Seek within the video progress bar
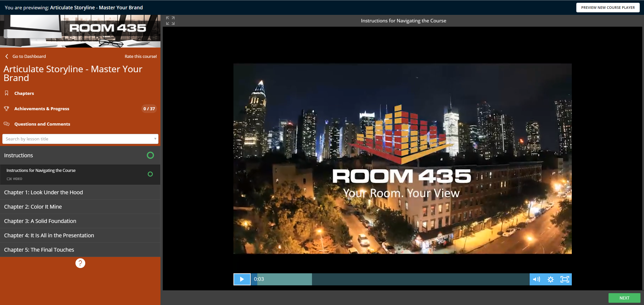 tap(390, 279)
